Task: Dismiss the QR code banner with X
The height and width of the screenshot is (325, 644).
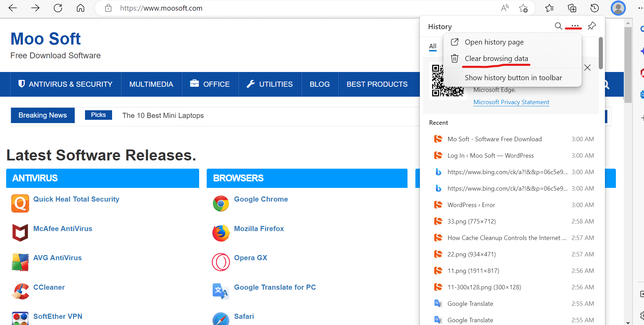Action: (587, 68)
